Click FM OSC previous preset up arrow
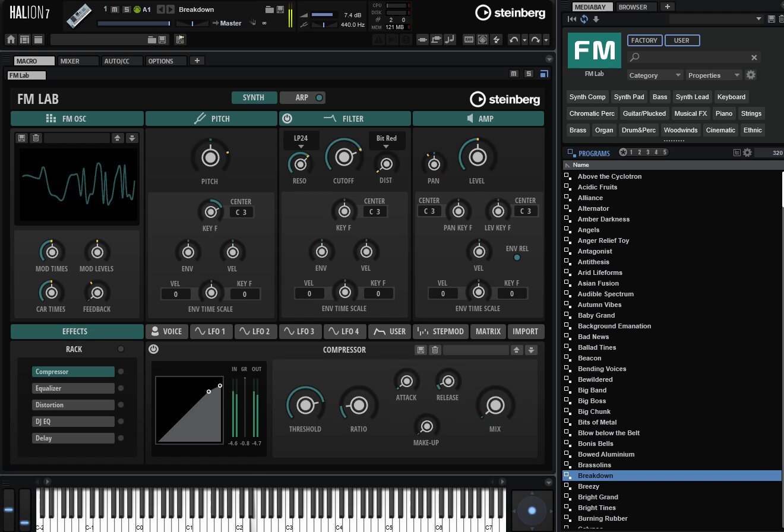Viewport: 784px width, 532px height. point(118,138)
